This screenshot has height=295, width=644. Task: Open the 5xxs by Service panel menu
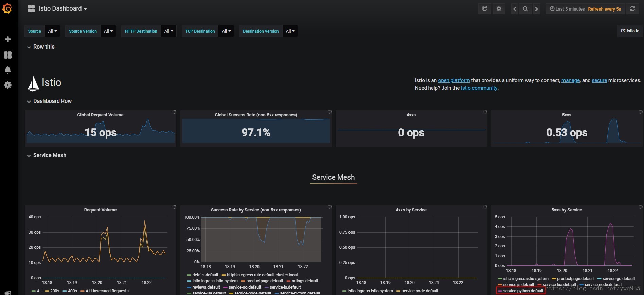(567, 210)
